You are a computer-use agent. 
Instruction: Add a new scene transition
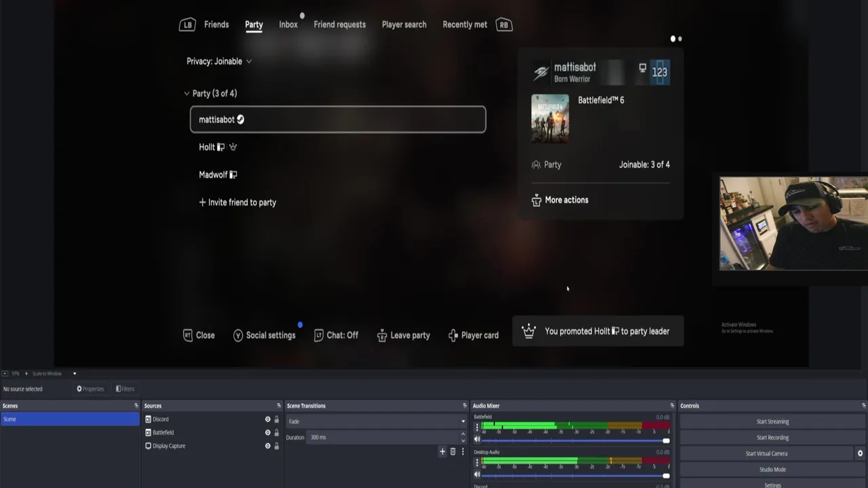pyautogui.click(x=443, y=451)
